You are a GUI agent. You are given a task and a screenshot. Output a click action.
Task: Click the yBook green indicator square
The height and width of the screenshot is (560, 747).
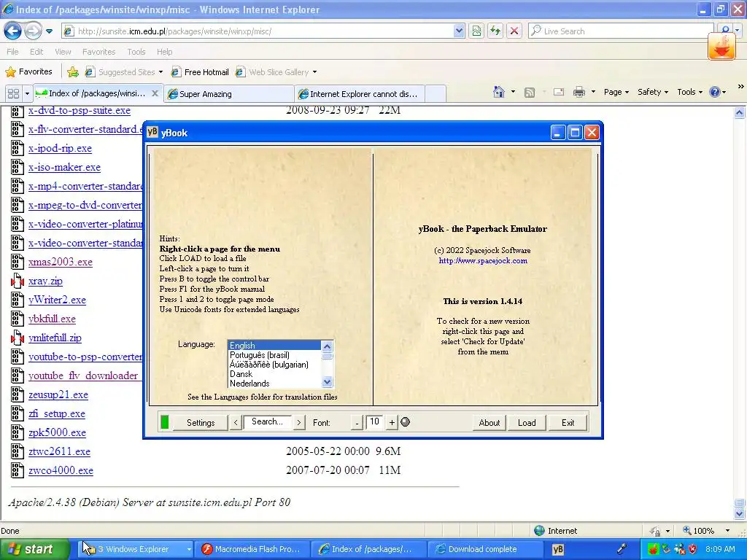click(x=165, y=422)
